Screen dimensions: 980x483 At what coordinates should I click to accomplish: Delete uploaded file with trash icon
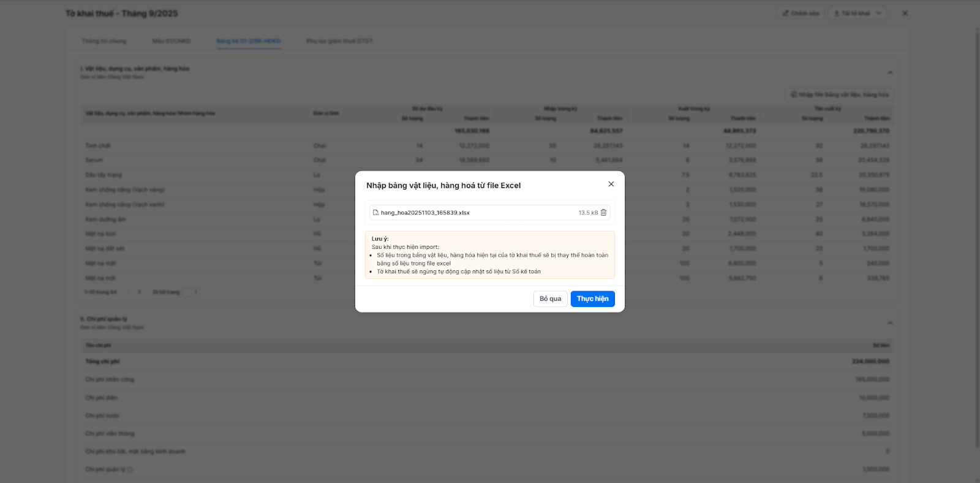603,213
